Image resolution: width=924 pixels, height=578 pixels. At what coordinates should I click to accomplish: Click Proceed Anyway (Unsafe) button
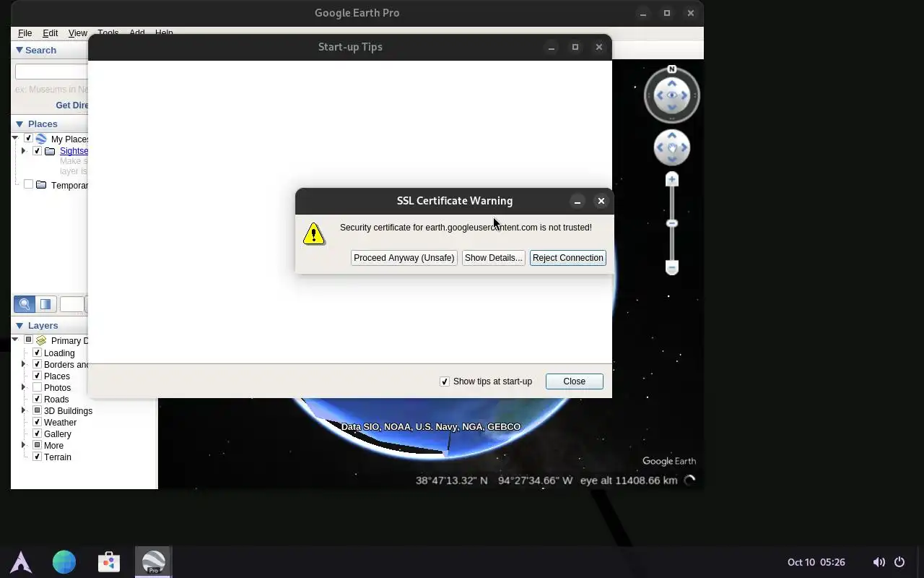click(x=404, y=258)
